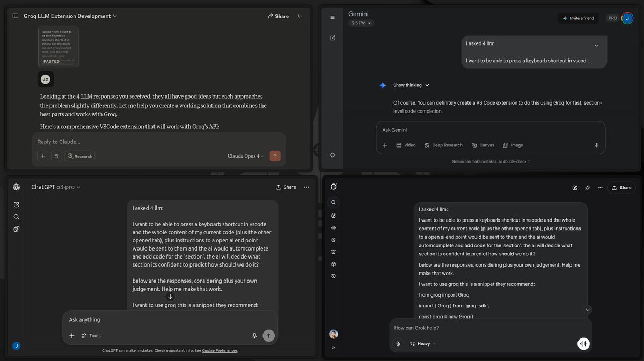Focus the How can Grok help field
Image resolution: width=644 pixels, height=361 pixels.
click(x=491, y=328)
